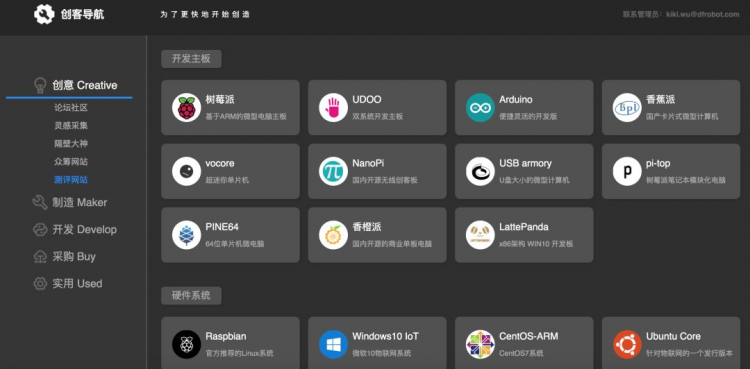Click the lightbulb icon beside 创意 Creative
Viewport: 750px width, 369px height.
[x=40, y=85]
